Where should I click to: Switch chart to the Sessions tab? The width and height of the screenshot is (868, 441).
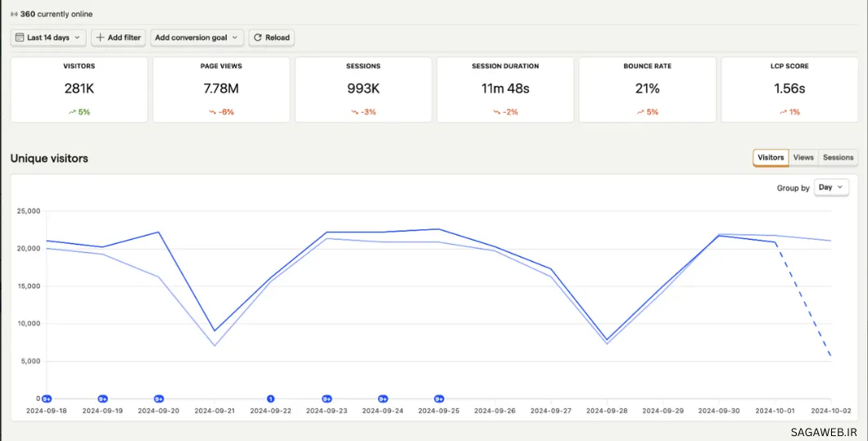(x=838, y=157)
